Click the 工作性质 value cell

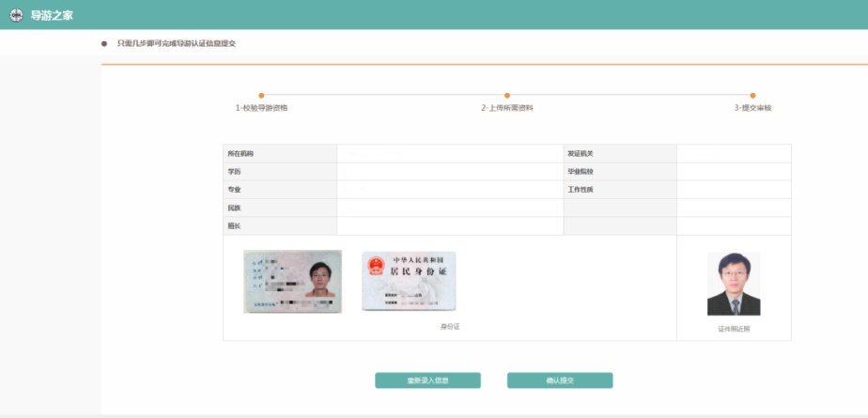[x=733, y=190]
